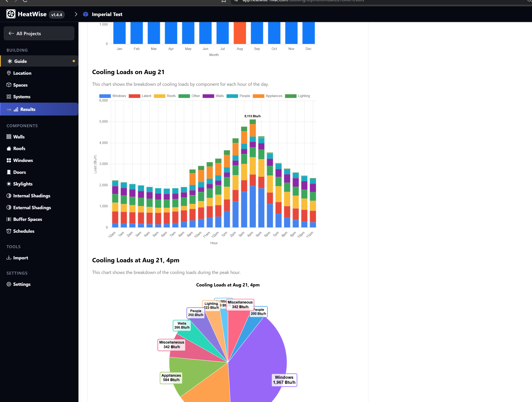Click the Schedules clock icon

click(x=9, y=231)
